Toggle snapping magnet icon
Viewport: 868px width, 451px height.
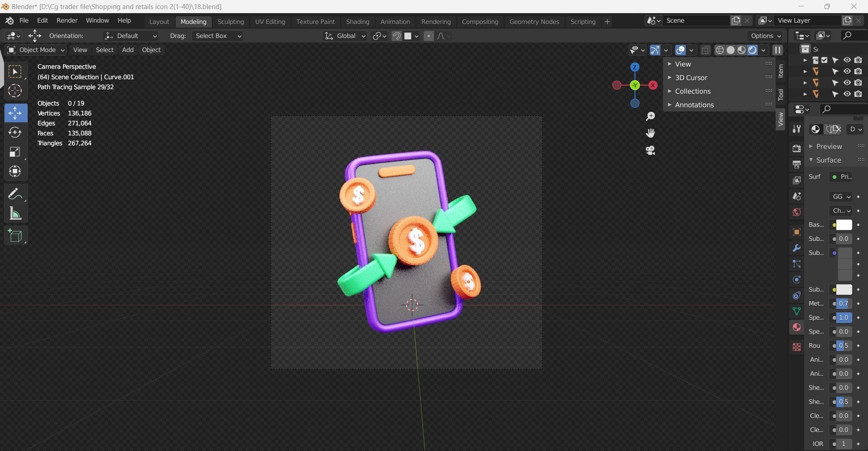click(x=396, y=36)
